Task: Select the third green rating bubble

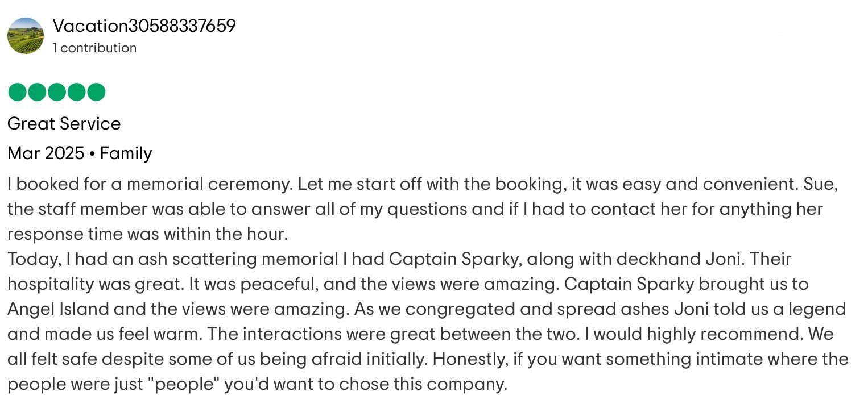Action: (x=57, y=92)
